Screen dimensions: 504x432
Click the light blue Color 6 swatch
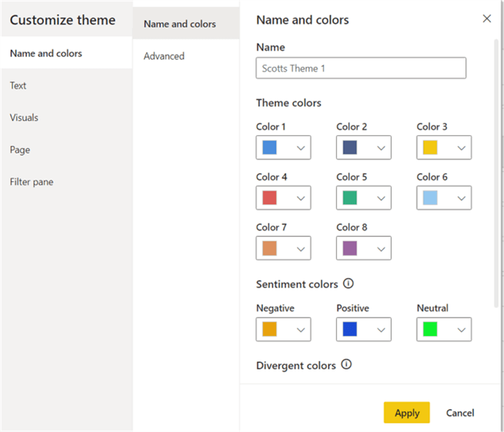pos(430,198)
